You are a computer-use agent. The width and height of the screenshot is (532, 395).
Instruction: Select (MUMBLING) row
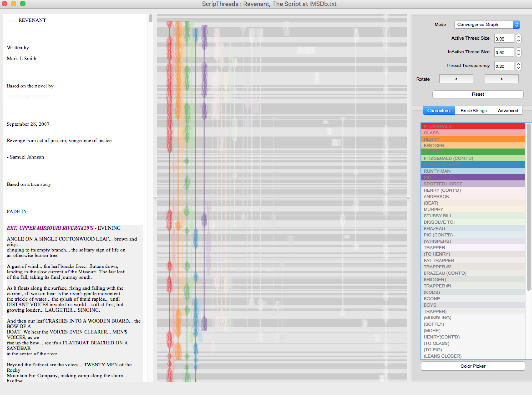473,318
